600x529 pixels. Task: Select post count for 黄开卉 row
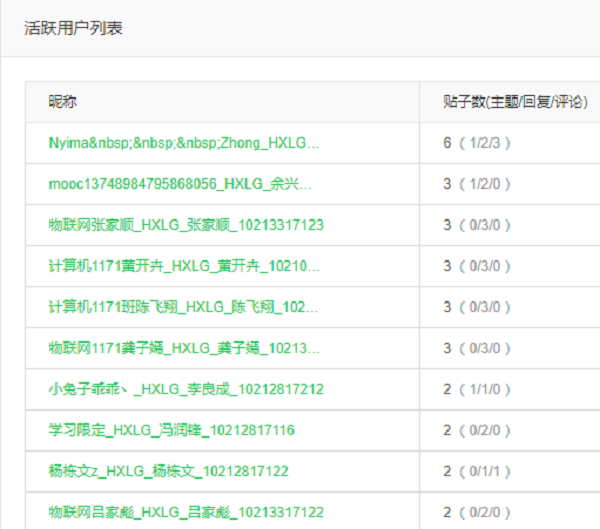click(476, 266)
